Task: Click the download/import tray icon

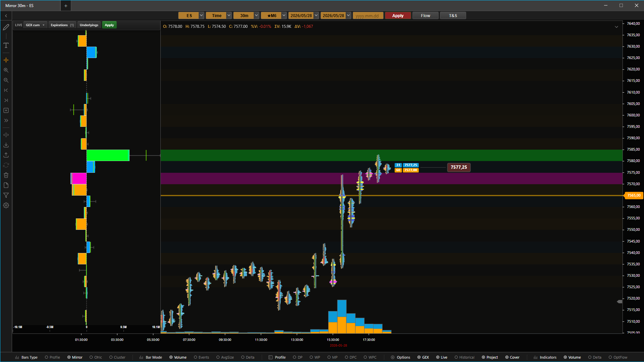Action: (x=6, y=145)
